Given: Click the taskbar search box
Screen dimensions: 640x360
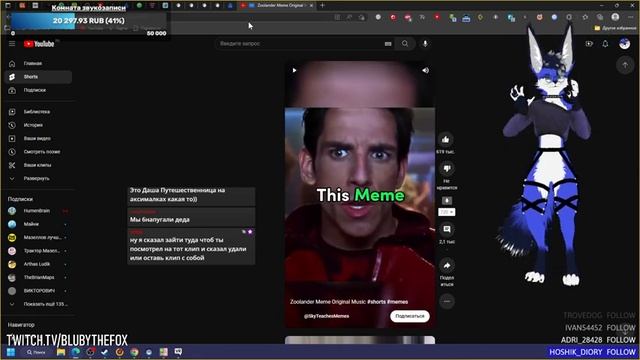Looking at the screenshot, I should point(37,352).
